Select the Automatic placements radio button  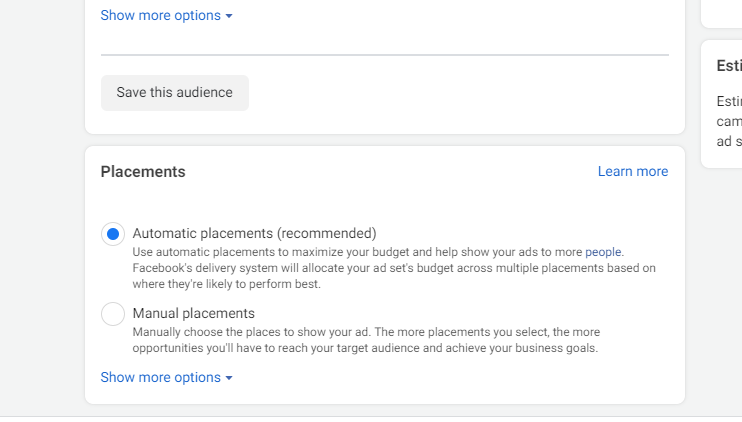click(113, 234)
